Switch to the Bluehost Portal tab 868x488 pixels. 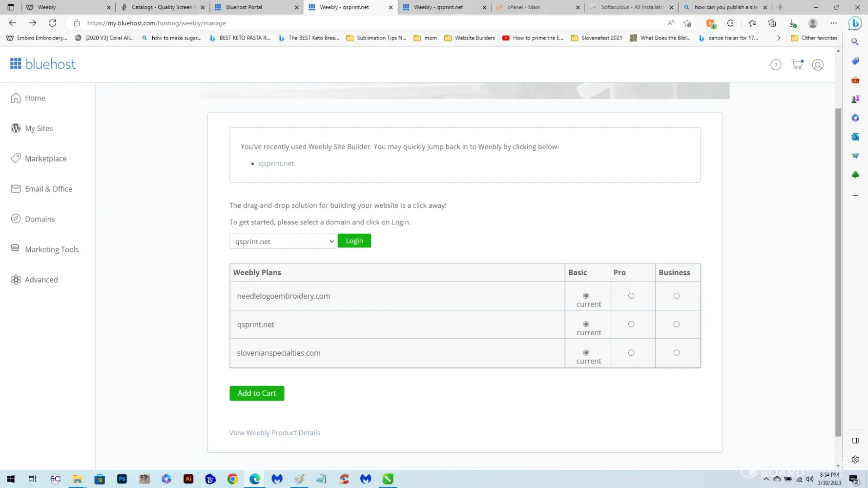pos(256,7)
